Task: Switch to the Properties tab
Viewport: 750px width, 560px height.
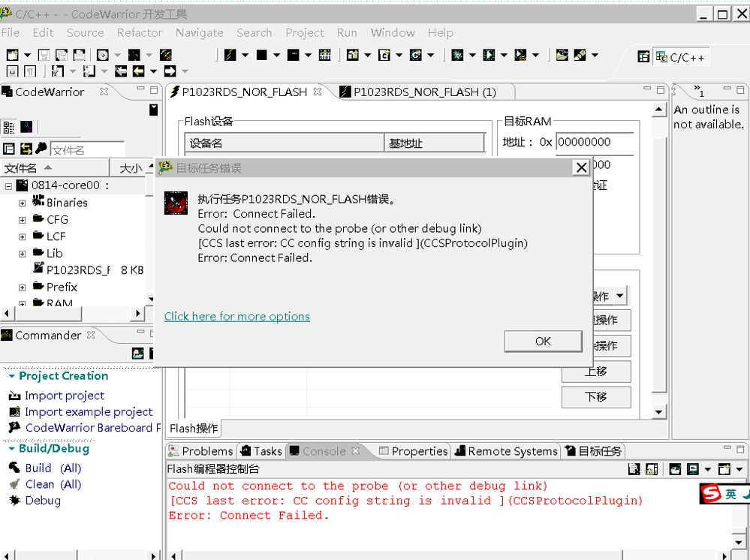Action: [414, 451]
